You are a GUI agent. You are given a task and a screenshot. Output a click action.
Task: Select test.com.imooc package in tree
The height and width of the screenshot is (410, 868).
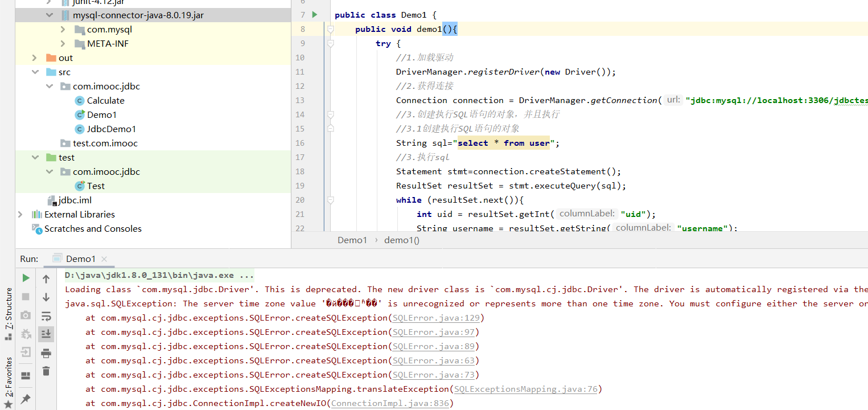coord(105,143)
